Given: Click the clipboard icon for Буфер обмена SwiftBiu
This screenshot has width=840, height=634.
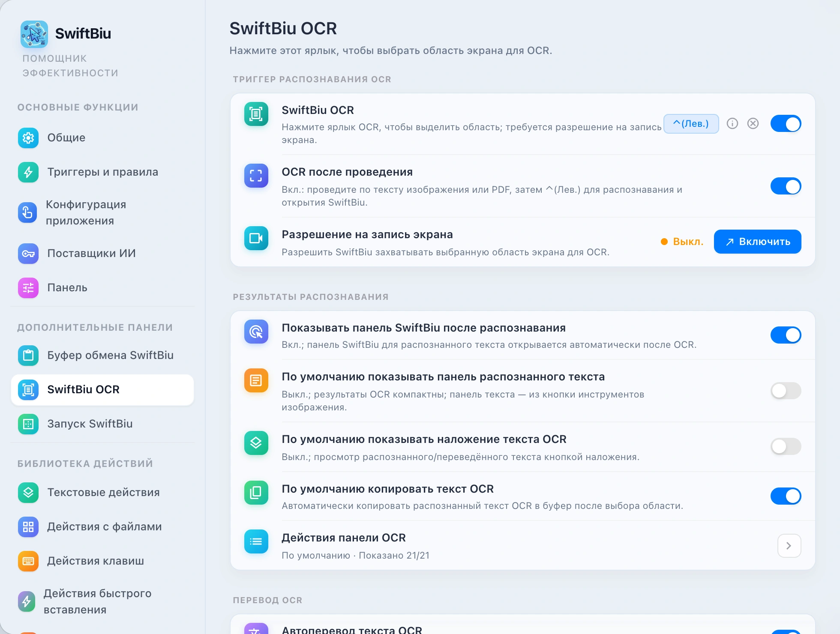Looking at the screenshot, I should (28, 356).
